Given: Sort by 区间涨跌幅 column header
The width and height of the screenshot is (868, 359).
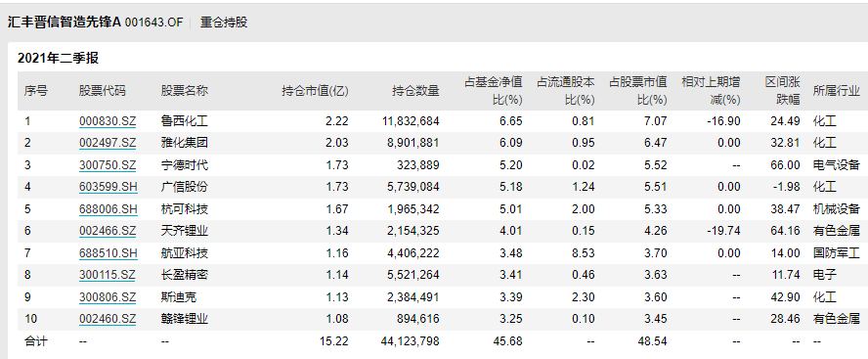Looking at the screenshot, I should click(x=783, y=91).
